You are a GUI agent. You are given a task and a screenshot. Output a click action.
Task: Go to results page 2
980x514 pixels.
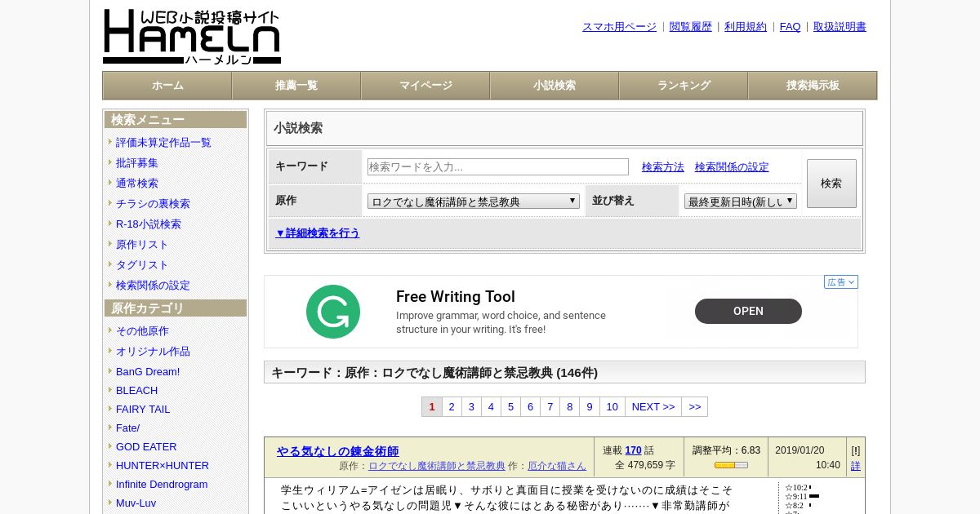(x=452, y=406)
